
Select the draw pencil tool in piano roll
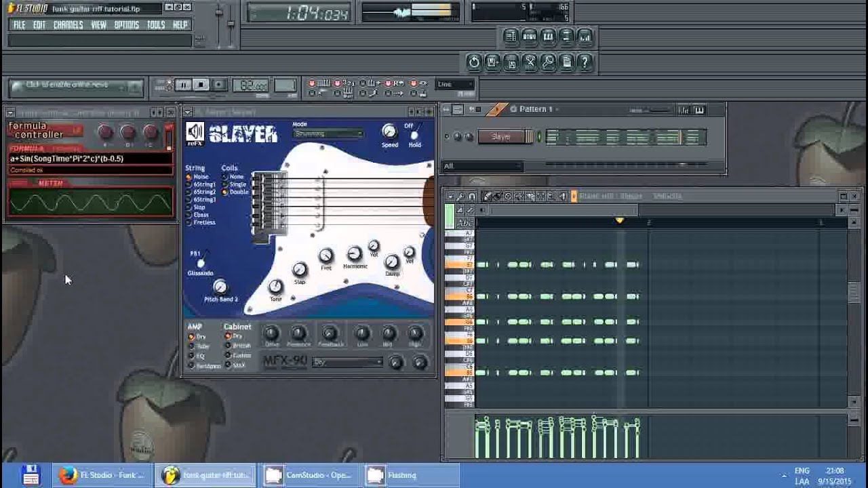(487, 197)
